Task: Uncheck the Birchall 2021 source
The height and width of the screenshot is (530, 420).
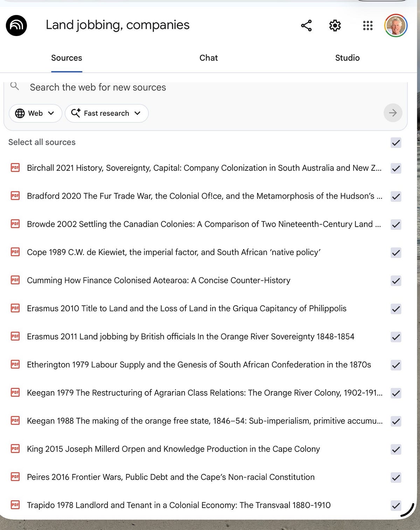Action: [396, 168]
